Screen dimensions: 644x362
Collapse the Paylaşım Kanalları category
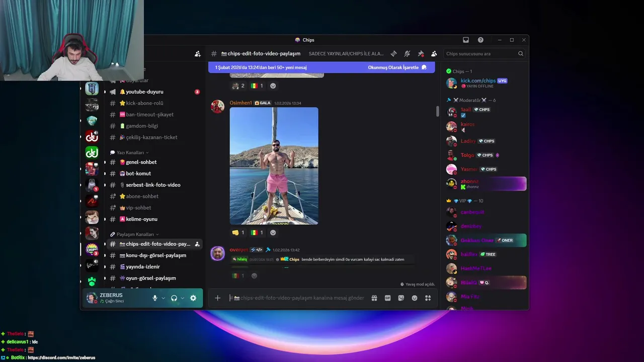point(134,234)
